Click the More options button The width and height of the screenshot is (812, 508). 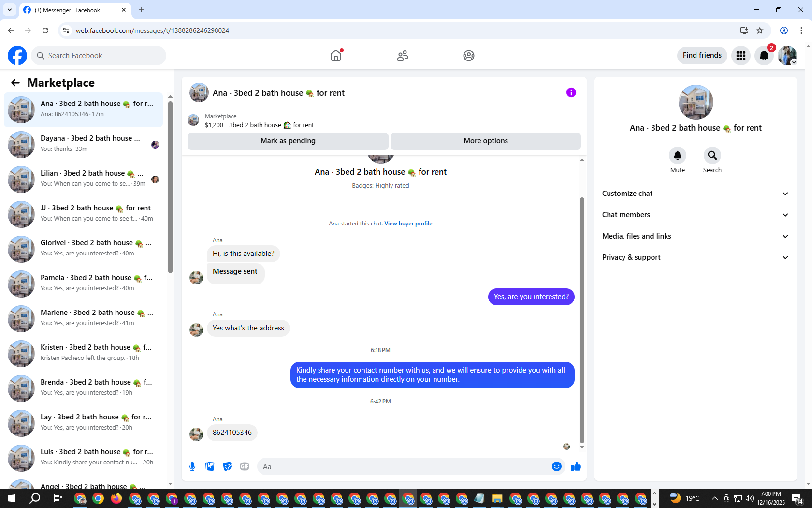pos(486,141)
